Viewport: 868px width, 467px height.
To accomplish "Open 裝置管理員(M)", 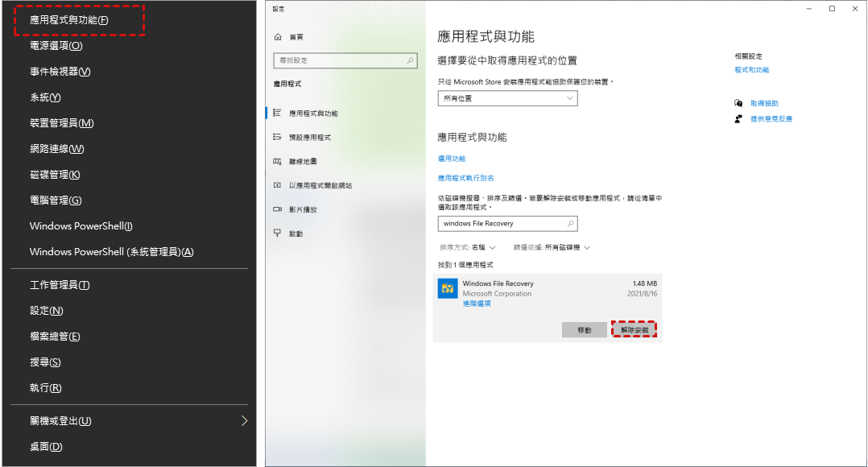I will [61, 123].
